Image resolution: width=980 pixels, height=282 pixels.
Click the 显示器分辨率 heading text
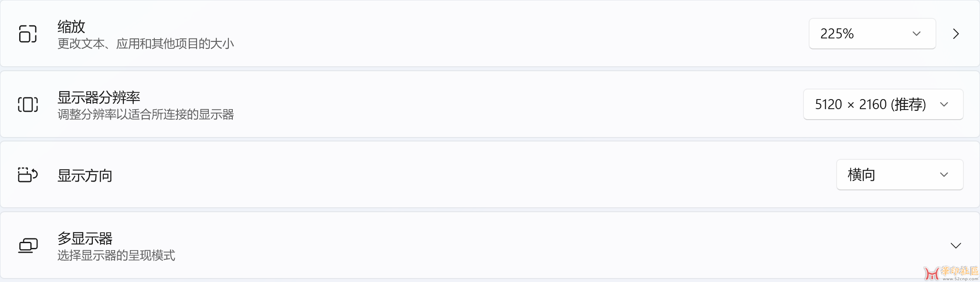tap(99, 97)
